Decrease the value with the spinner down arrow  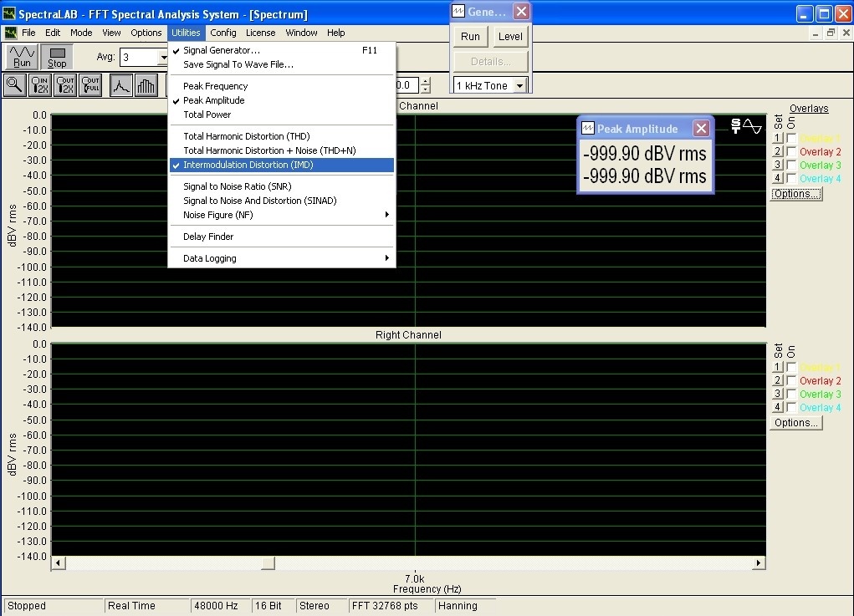pos(426,89)
